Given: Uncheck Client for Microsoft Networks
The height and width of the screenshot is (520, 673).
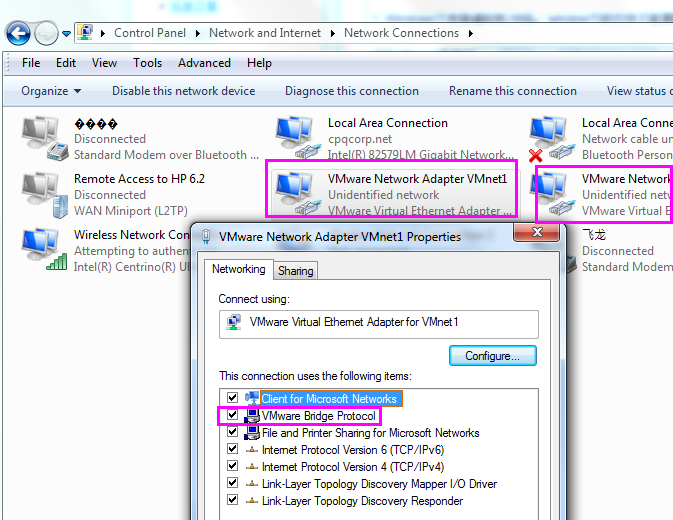Looking at the screenshot, I should pos(232,398).
